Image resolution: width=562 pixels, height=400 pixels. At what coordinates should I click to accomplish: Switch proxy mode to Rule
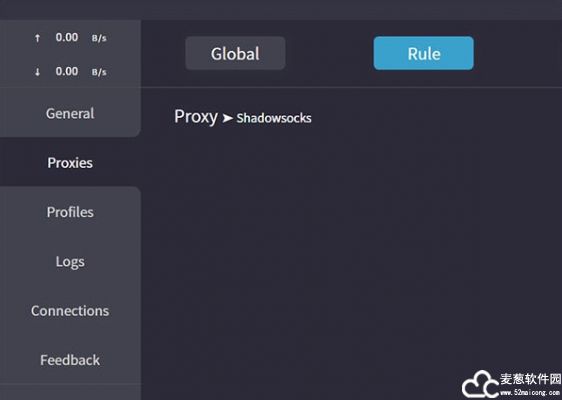[423, 53]
